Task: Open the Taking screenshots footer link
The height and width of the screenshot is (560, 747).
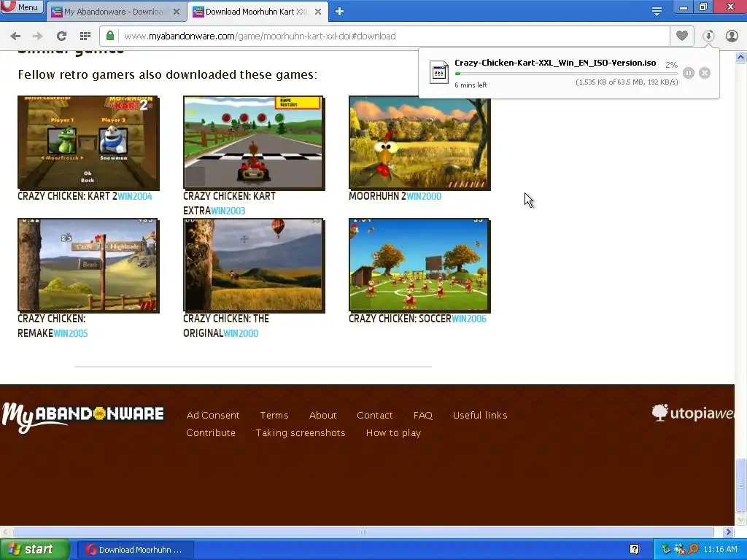Action: pyautogui.click(x=300, y=433)
